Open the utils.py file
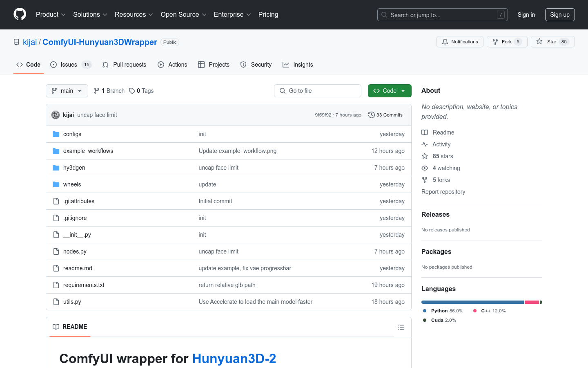Viewport: 588px width, 368px height. pyautogui.click(x=72, y=302)
